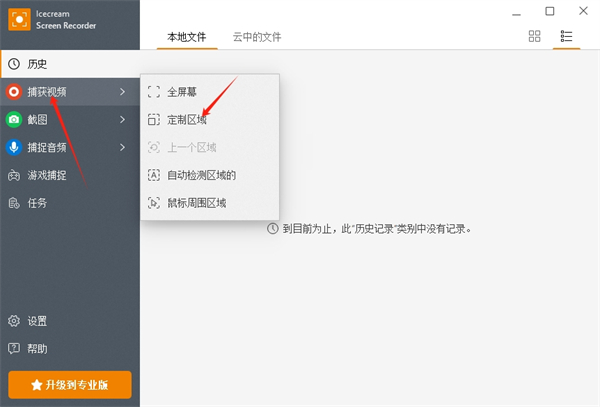This screenshot has height=407, width=600.
Task: Click the 升级到专业版 upgrade button
Action: tap(70, 384)
